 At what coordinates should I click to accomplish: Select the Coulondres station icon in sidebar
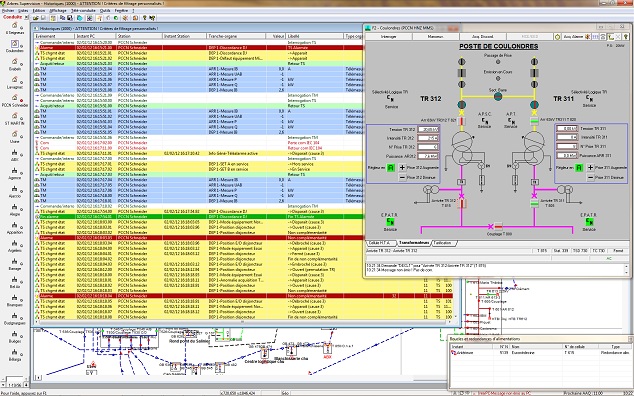15,44
